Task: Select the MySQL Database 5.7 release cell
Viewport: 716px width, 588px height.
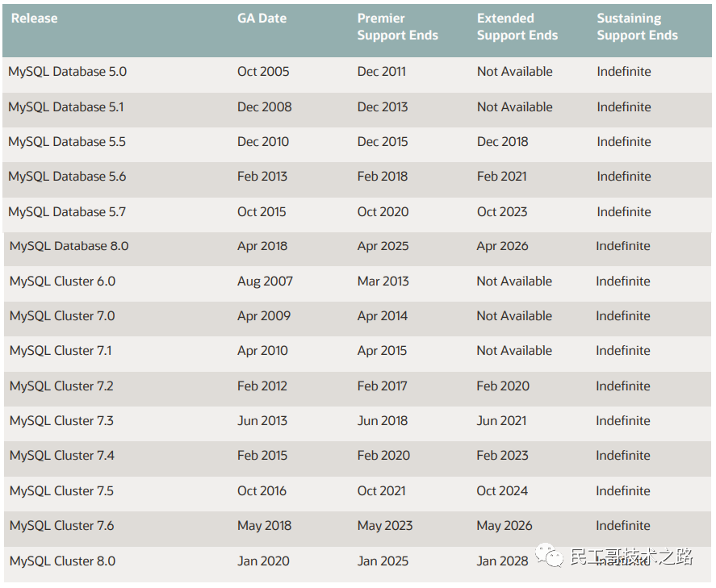Action: click(x=67, y=211)
